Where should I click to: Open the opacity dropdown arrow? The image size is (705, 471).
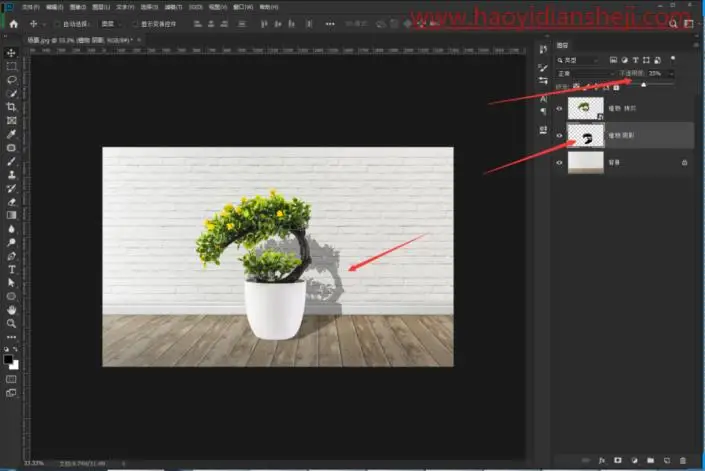tap(671, 73)
